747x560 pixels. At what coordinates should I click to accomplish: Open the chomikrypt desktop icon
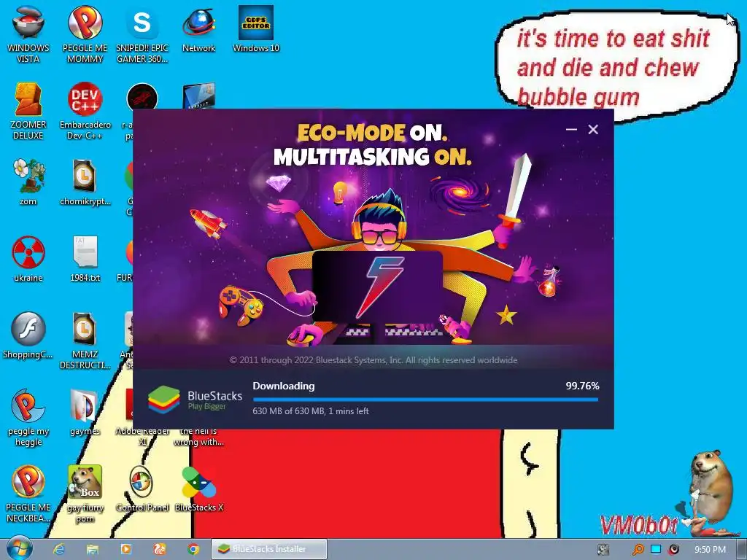pyautogui.click(x=85, y=182)
